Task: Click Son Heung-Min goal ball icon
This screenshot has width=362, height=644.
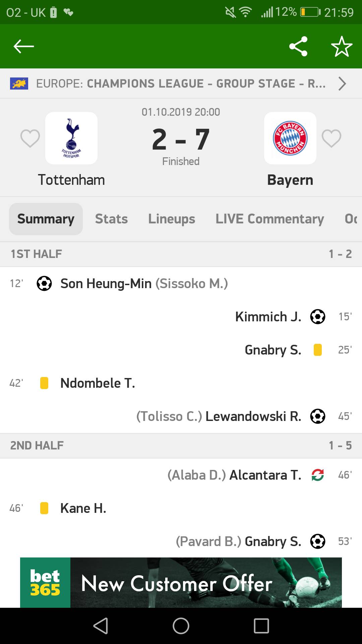Action: point(44,283)
